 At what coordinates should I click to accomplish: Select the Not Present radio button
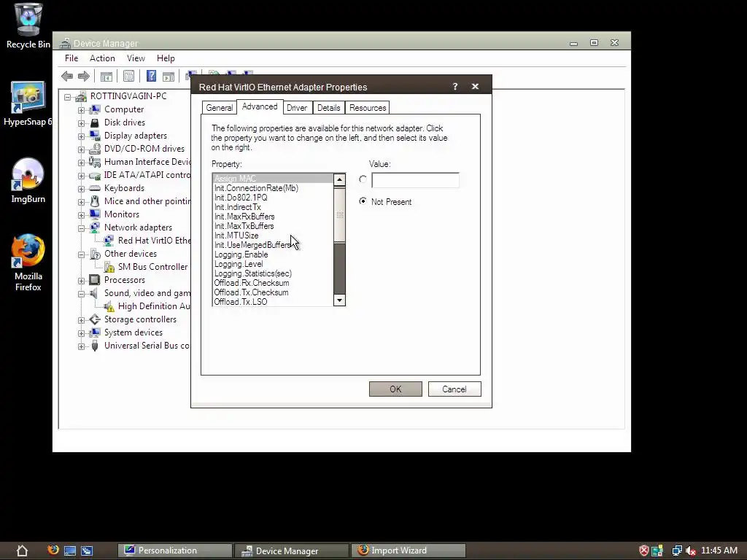pyautogui.click(x=363, y=201)
